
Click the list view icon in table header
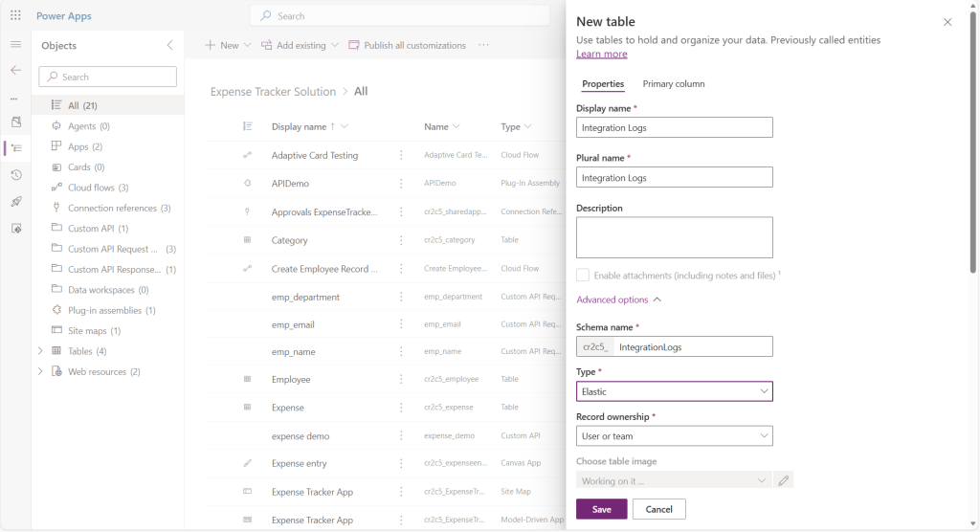pyautogui.click(x=248, y=126)
